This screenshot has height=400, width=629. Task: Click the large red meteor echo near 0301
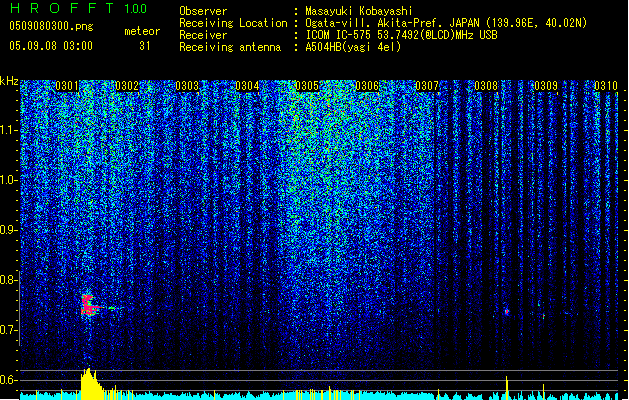89,306
